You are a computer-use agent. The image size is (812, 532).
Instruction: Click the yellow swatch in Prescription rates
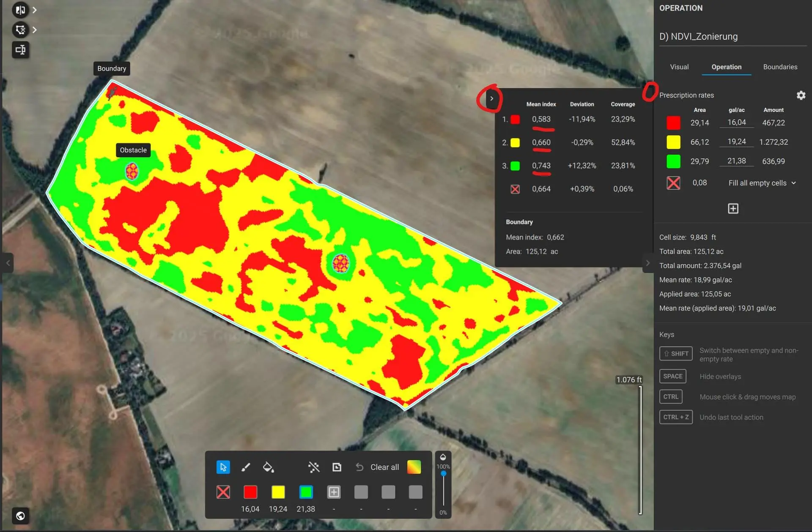pos(673,142)
